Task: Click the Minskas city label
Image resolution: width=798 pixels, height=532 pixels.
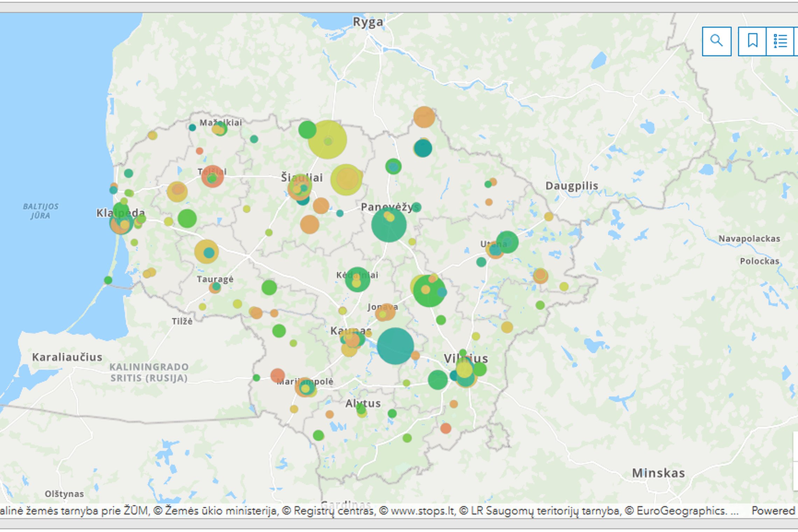Action: 658,473
